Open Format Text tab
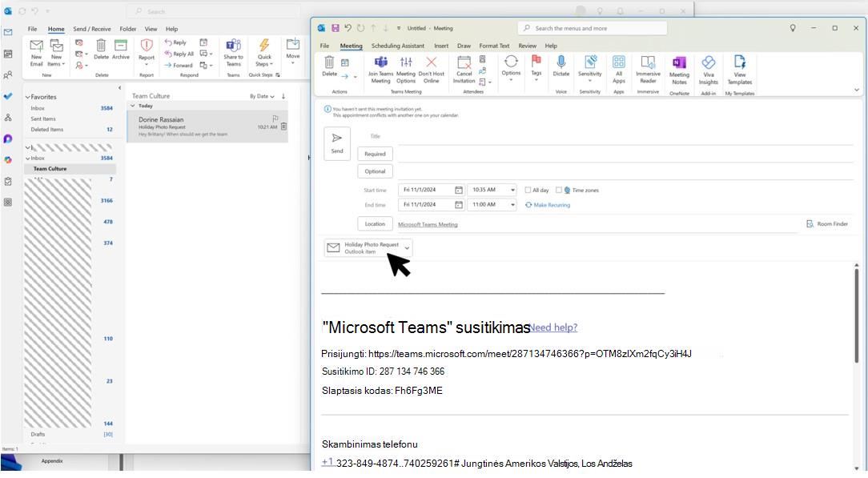This screenshot has height=478, width=868. pos(494,46)
